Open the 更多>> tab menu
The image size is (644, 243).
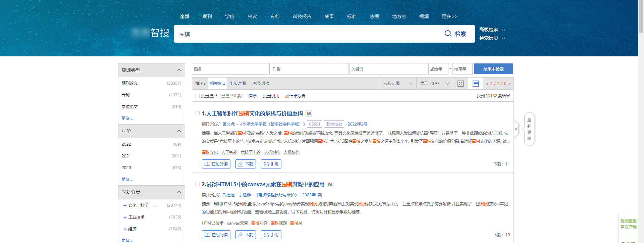click(x=449, y=16)
